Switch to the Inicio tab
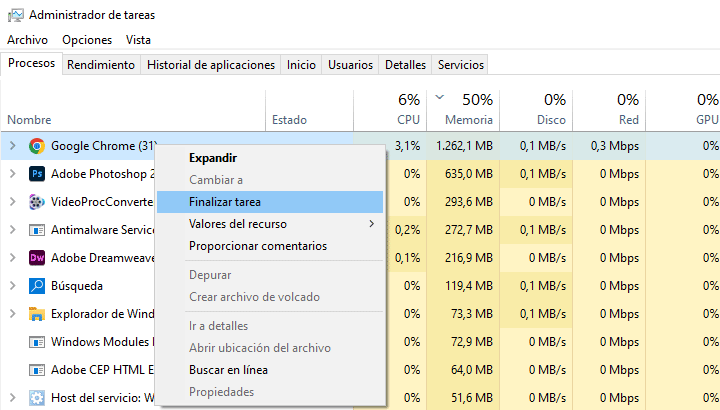Image resolution: width=720 pixels, height=410 pixels. pos(301,65)
